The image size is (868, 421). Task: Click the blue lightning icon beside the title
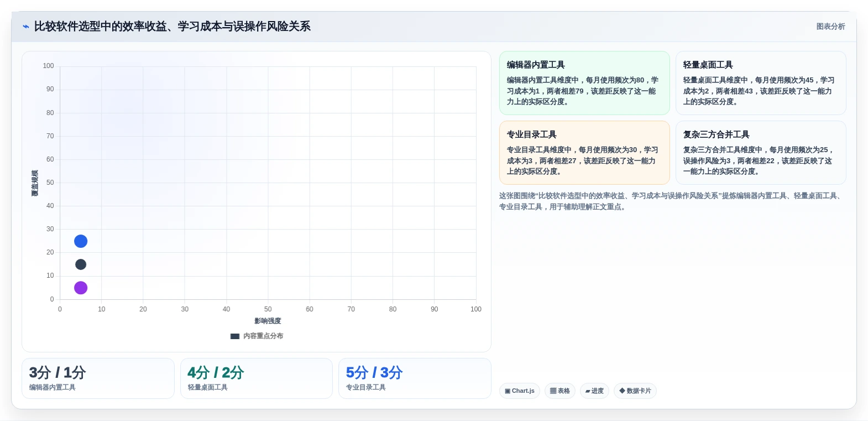(x=25, y=27)
